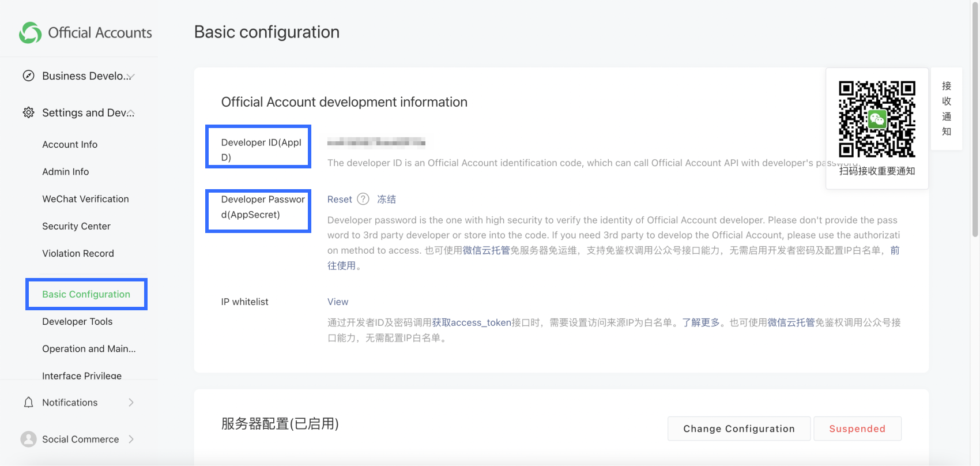Open Admin Info in the sidebar
Image resolution: width=980 pixels, height=466 pixels.
pos(66,171)
